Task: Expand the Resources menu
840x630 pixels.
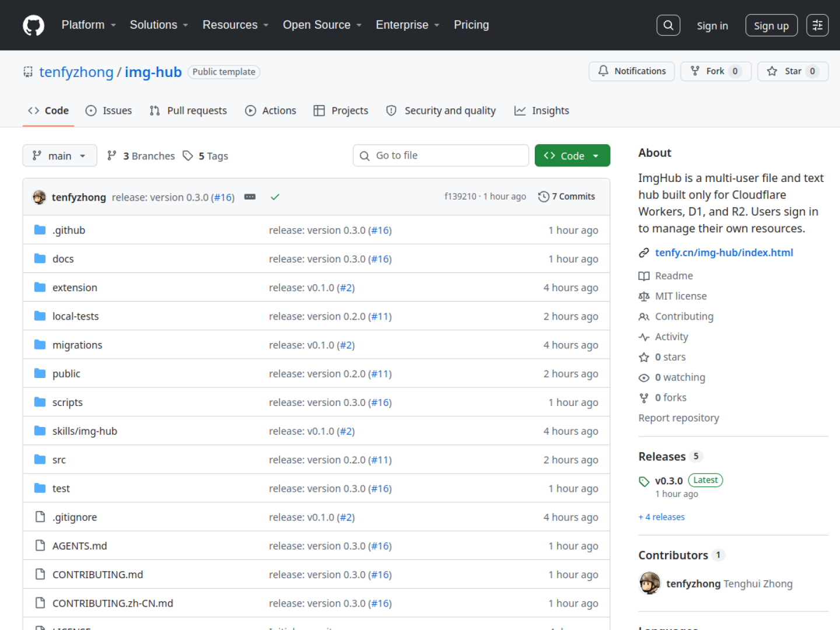Action: pos(236,25)
